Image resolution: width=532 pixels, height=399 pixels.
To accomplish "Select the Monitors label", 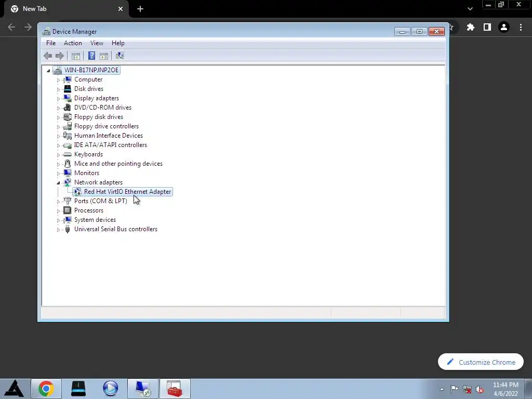I will point(87,173).
